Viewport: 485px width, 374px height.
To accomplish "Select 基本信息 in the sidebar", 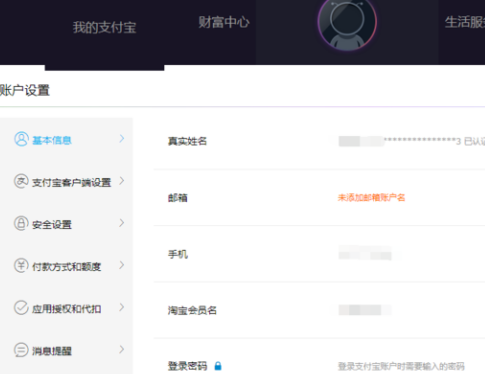I will (x=52, y=140).
